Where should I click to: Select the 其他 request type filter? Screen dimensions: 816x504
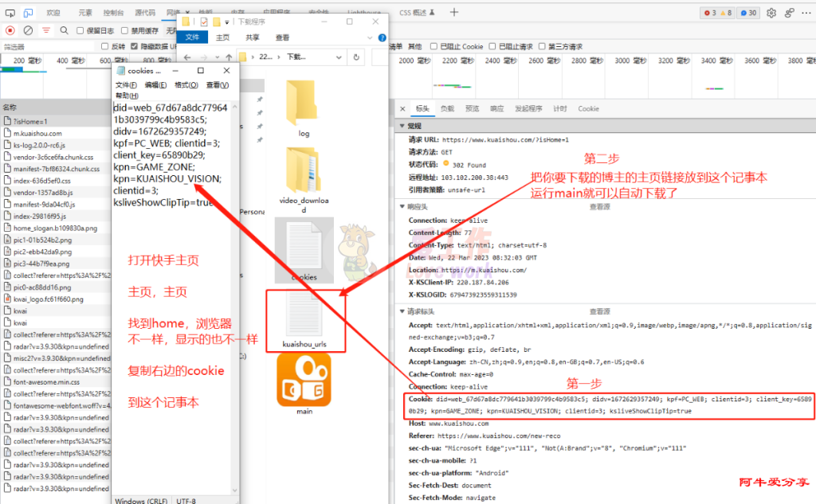click(414, 46)
